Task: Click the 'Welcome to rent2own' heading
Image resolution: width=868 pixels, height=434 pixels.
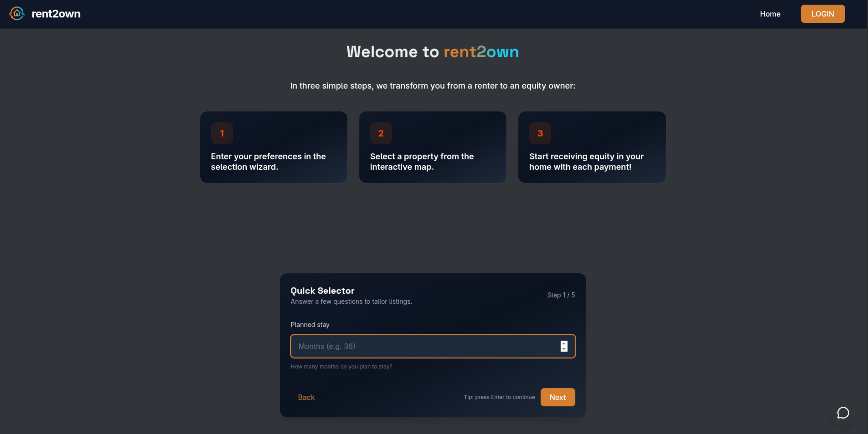Action: (x=433, y=52)
